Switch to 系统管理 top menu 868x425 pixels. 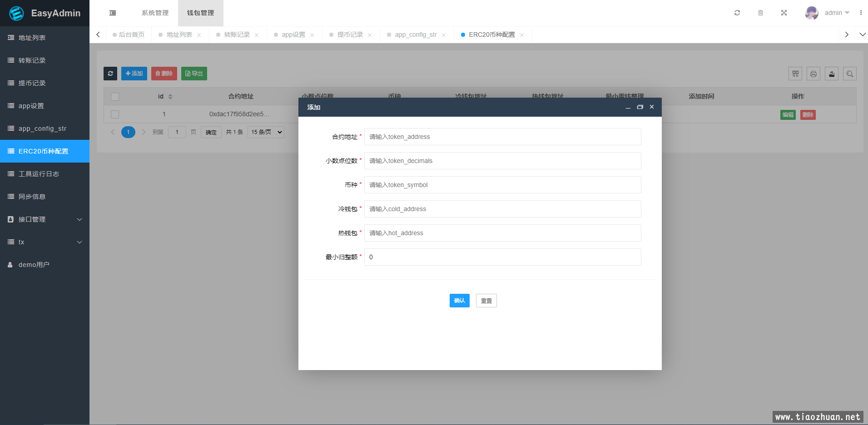tap(155, 13)
